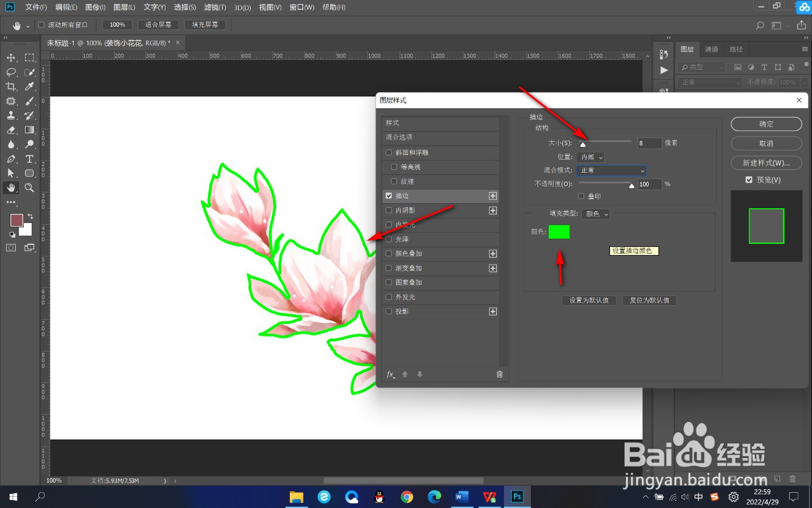Click share icon in options bar

click(x=801, y=25)
